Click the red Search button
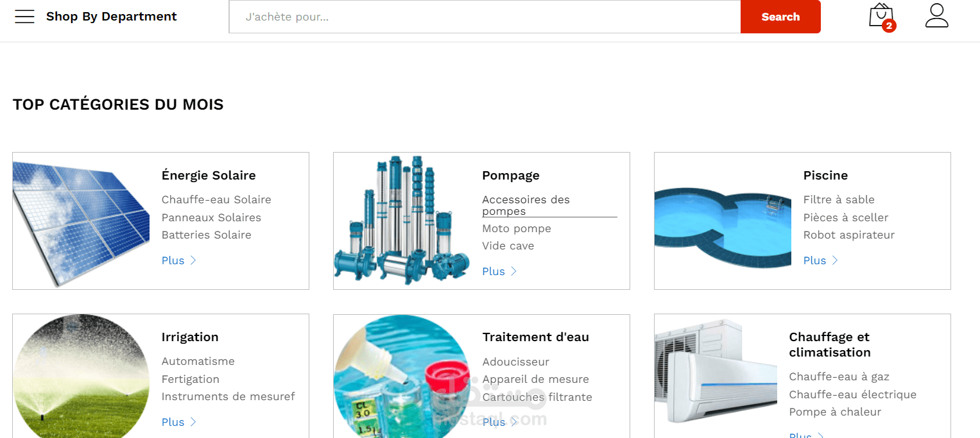 780,17
